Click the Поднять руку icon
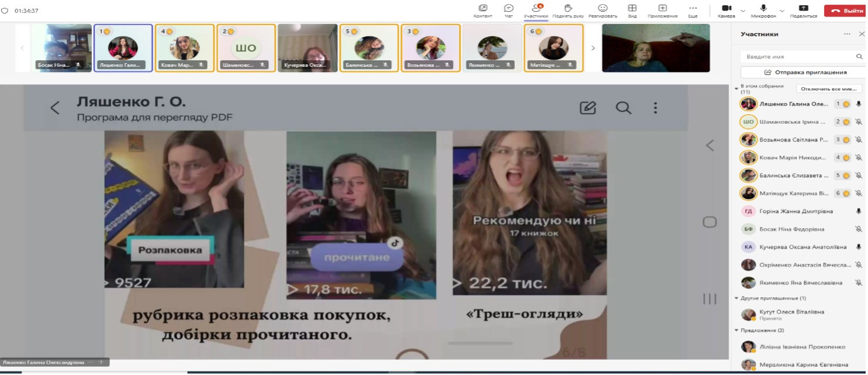 (x=567, y=8)
